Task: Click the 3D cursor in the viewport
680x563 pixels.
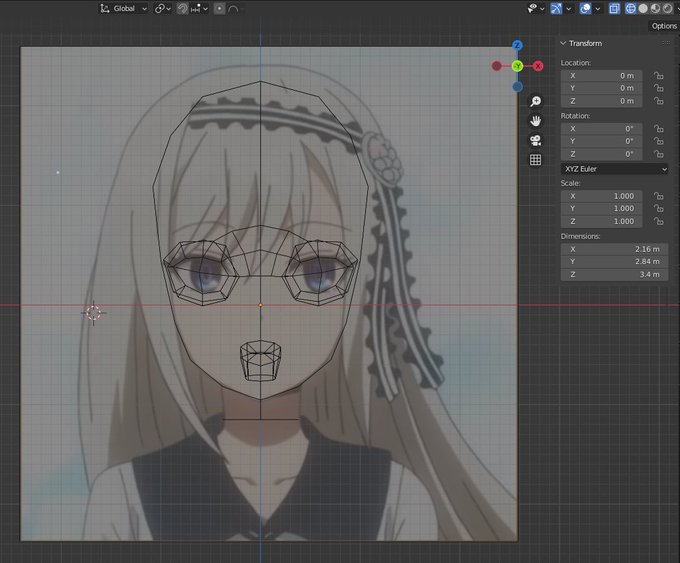Action: [x=93, y=312]
